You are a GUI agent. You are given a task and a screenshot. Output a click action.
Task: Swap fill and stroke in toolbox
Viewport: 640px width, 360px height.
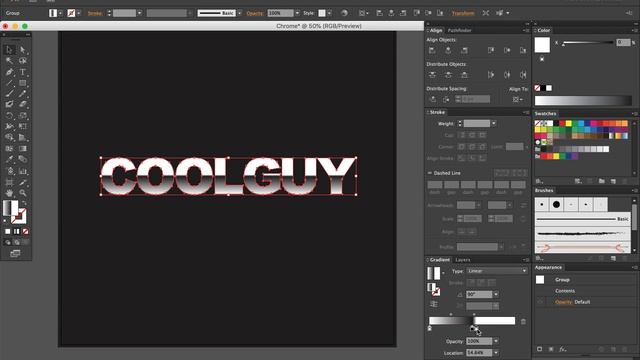pyautogui.click(x=25, y=202)
